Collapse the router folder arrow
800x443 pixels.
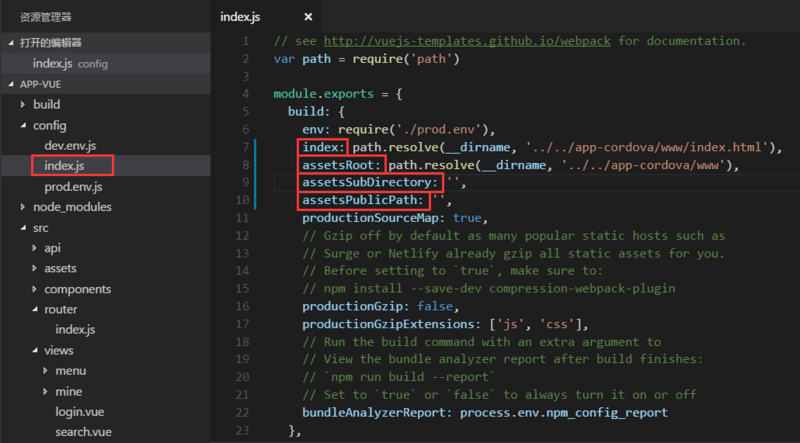(34, 309)
